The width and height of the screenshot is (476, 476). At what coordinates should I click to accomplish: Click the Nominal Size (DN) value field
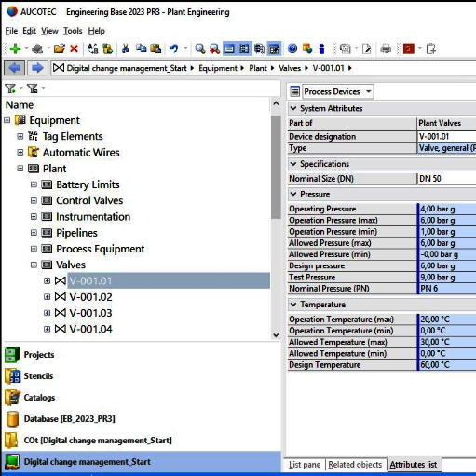tap(447, 179)
